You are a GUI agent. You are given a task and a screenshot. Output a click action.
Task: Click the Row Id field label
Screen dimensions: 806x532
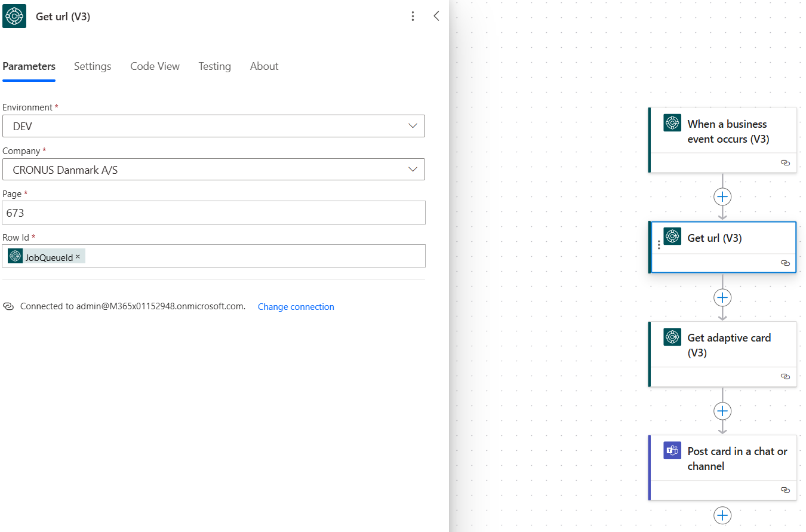[x=16, y=238]
